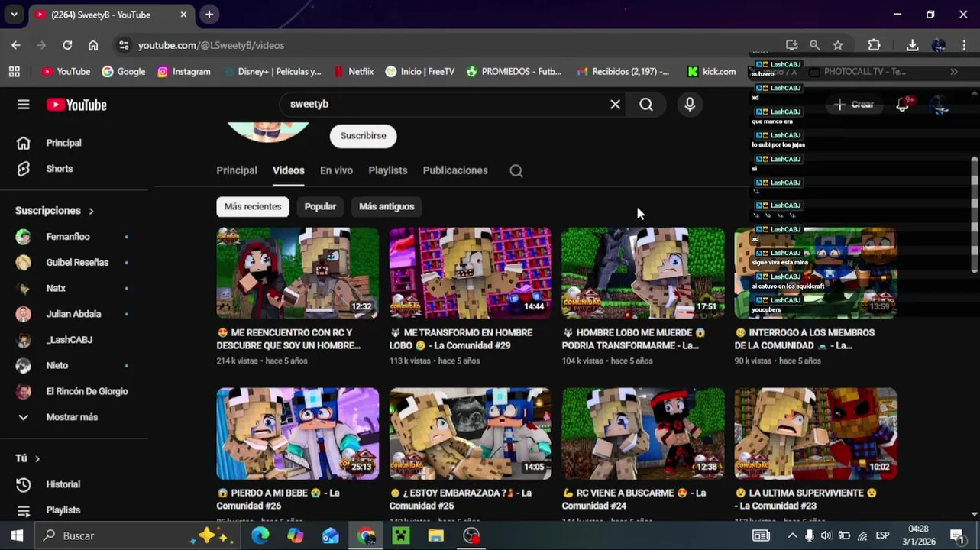Open the Windows Start menu
This screenshot has height=550, width=980.
tap(17, 535)
